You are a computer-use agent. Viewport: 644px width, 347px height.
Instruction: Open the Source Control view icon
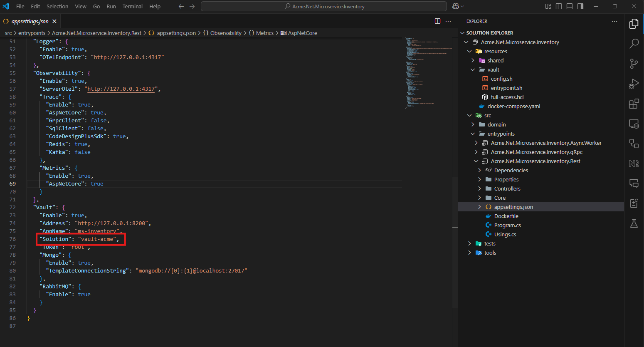634,63
